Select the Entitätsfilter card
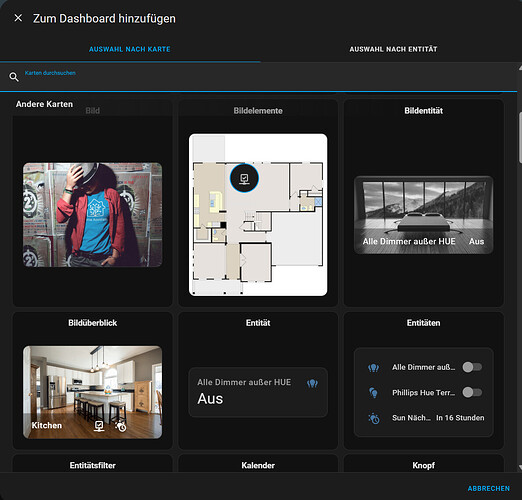The image size is (522, 500). pyautogui.click(x=93, y=463)
